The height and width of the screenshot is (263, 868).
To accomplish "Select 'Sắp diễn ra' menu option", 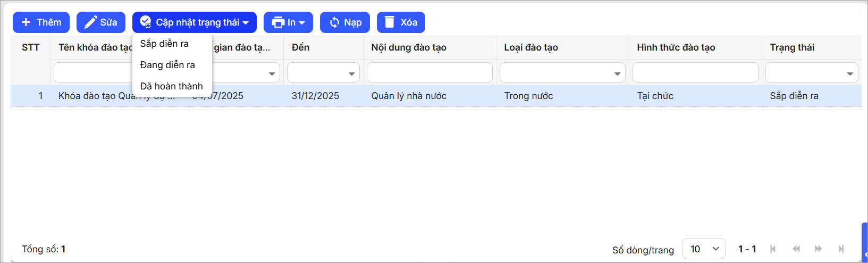I will 164,44.
